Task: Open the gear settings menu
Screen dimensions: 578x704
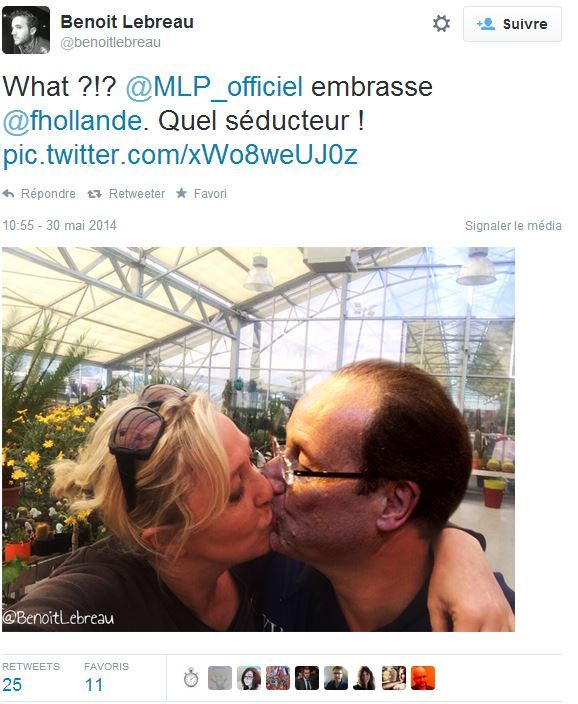Action: click(441, 23)
